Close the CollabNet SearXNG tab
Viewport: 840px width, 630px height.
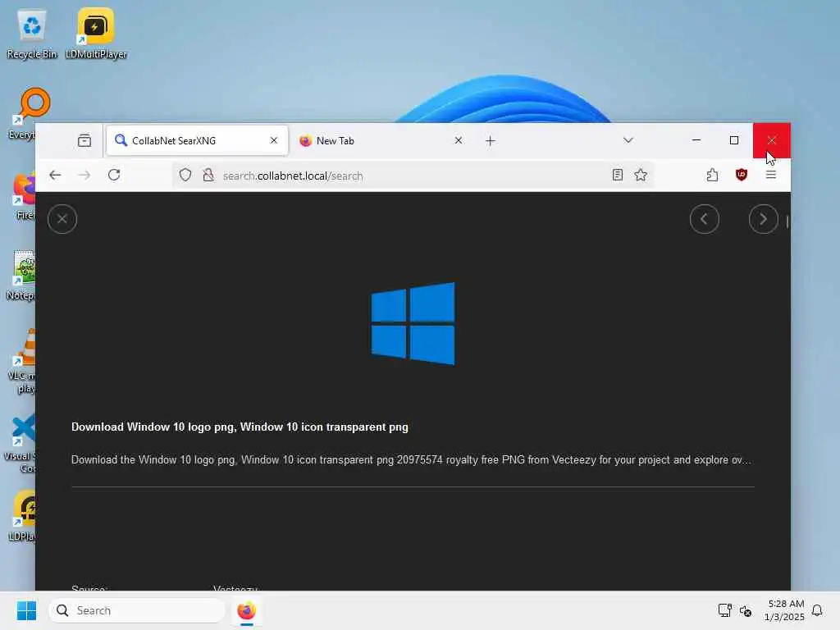pyautogui.click(x=274, y=140)
